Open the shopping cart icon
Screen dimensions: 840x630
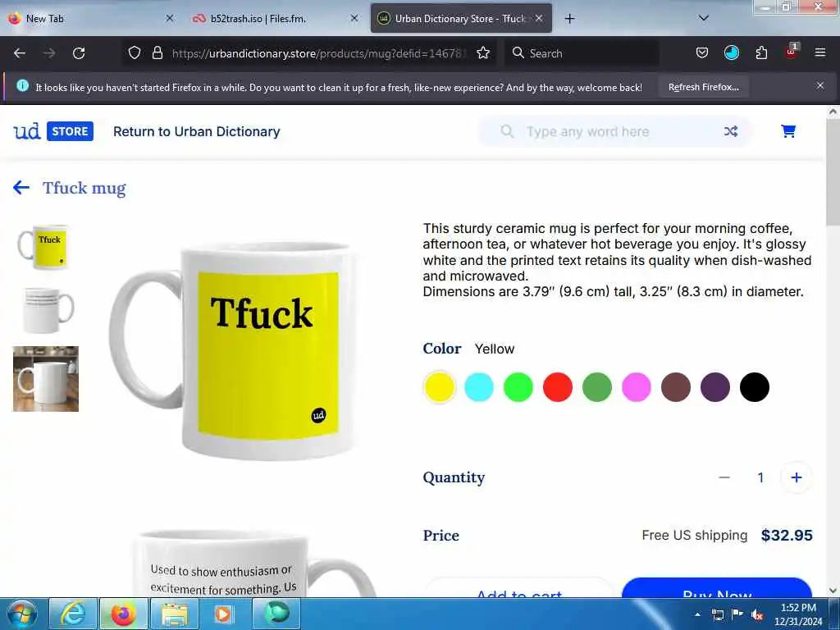[788, 131]
